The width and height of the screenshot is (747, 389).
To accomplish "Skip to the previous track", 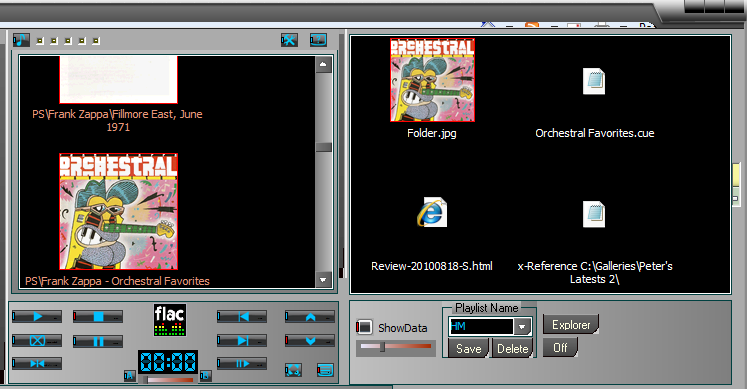I will pyautogui.click(x=242, y=316).
